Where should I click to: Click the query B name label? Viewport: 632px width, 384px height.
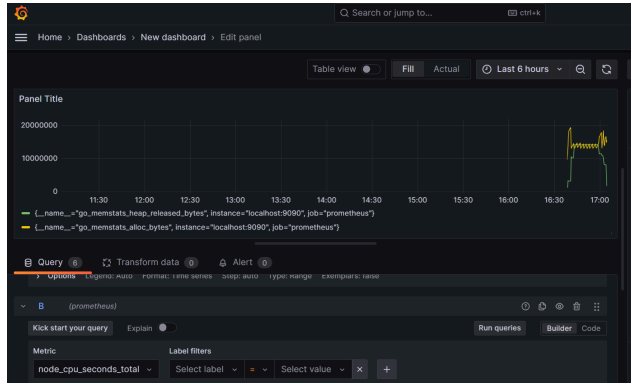point(41,306)
